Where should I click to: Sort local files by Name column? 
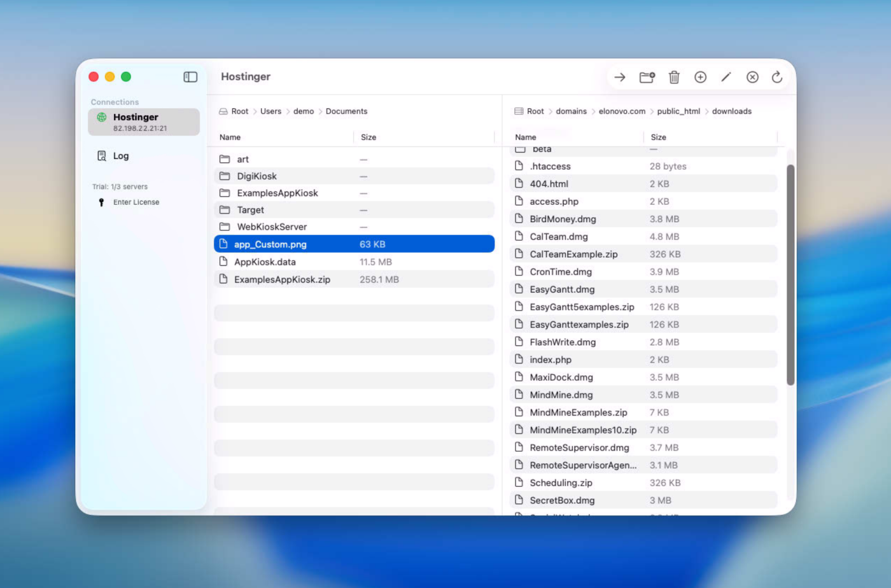point(230,137)
